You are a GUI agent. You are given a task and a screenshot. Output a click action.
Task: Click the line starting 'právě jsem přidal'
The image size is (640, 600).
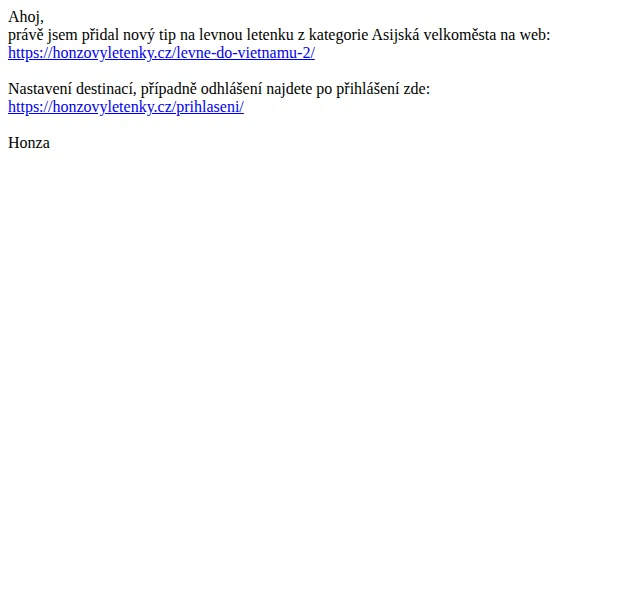[x=279, y=35]
